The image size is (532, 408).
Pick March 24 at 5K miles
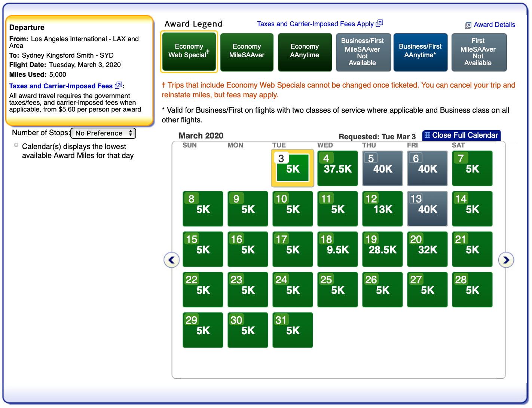point(293,290)
